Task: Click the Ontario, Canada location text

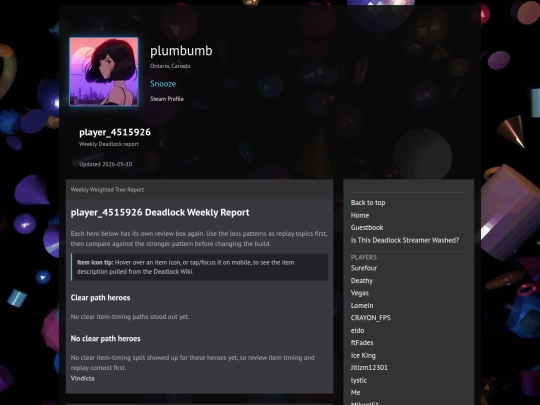Action: [x=170, y=66]
